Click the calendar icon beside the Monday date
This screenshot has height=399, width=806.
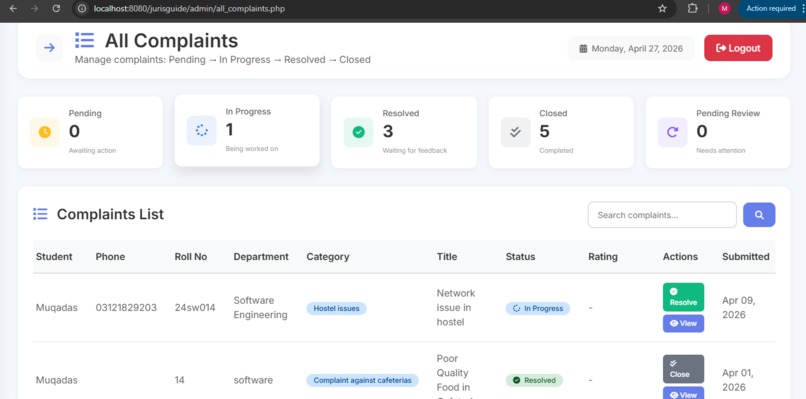(x=583, y=49)
